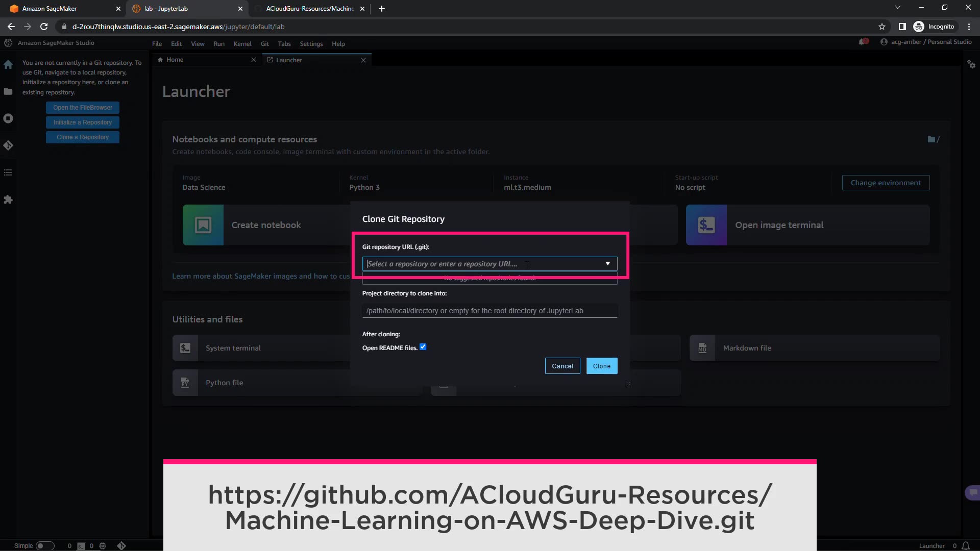Image resolution: width=980 pixels, height=551 pixels.
Task: Open the file browser folder icon
Action: click(8, 91)
